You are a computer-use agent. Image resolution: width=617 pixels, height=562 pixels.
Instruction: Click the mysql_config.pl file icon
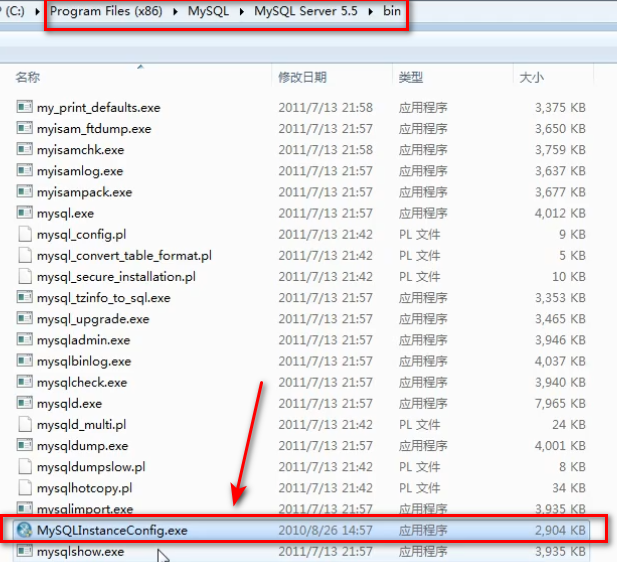pos(25,234)
